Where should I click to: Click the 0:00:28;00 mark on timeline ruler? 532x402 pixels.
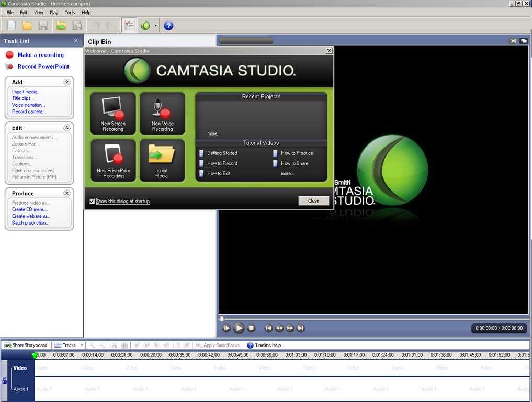(151, 355)
